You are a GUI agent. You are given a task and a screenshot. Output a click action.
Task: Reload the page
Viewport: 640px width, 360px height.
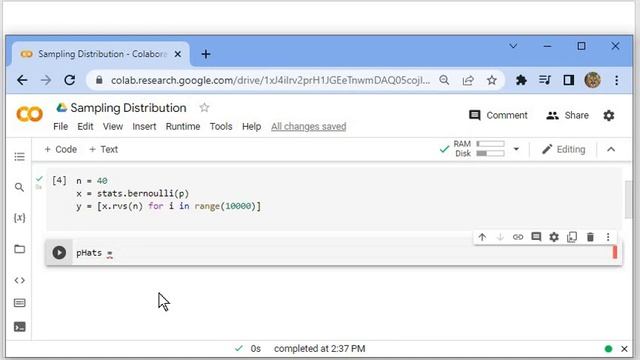tap(70, 80)
